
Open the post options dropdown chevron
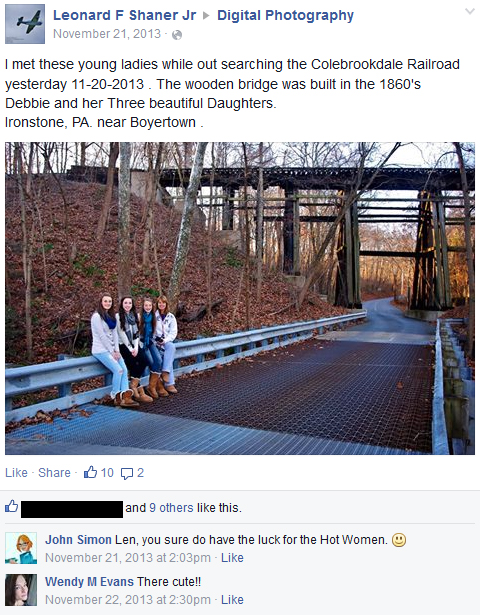tap(470, 12)
